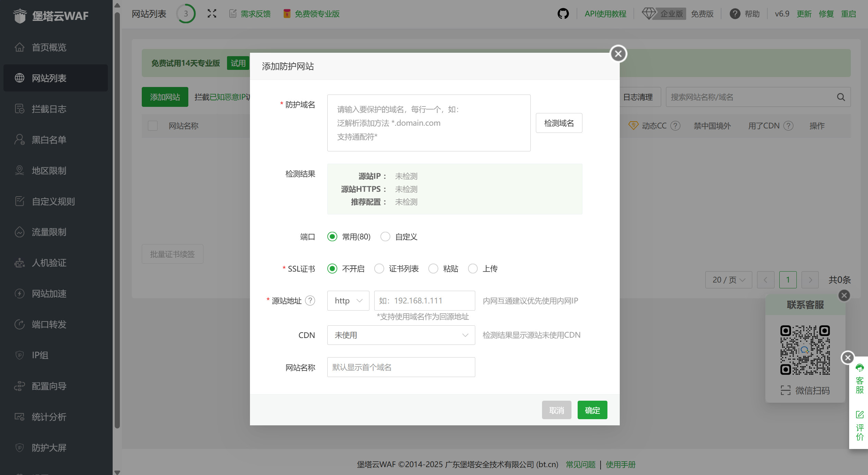Select 上传 SSL certificate option
Screen dimensions: 868x475
point(473,268)
